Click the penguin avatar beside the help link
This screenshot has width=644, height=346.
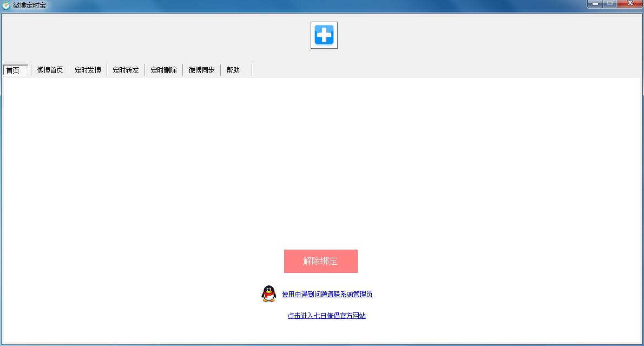pyautogui.click(x=268, y=293)
